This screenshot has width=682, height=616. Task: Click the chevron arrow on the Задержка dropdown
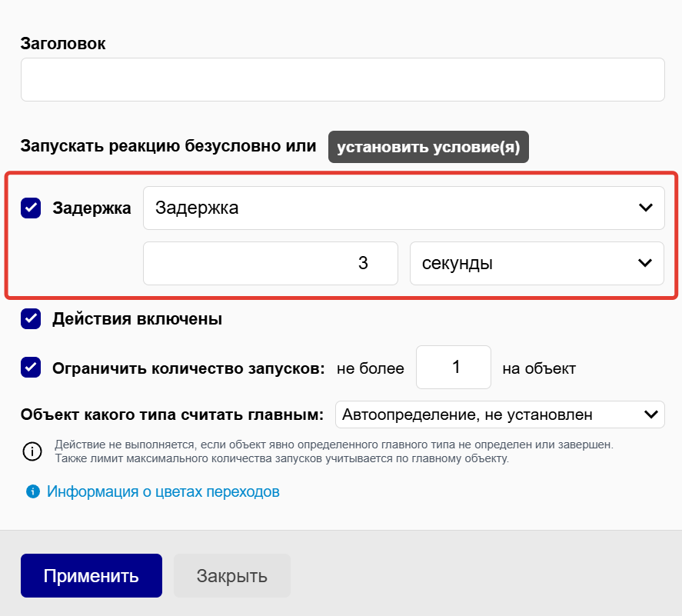(644, 208)
